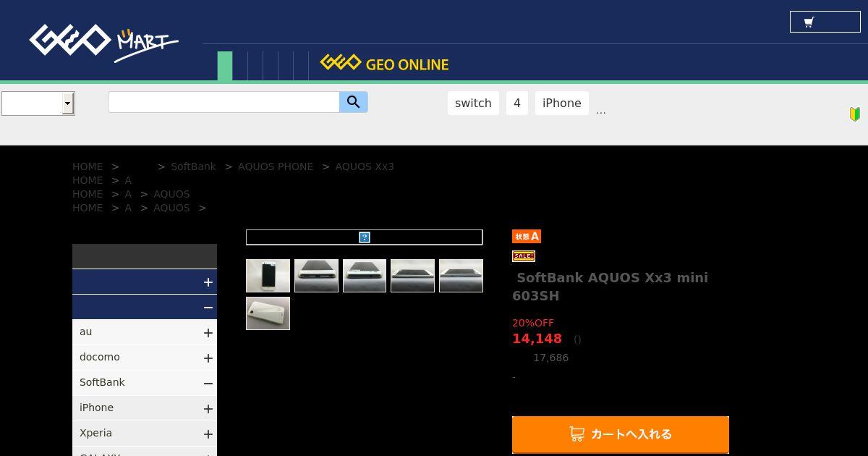Select the '4' keyword suggestion
Screen dimensions: 868x456
(x=516, y=103)
